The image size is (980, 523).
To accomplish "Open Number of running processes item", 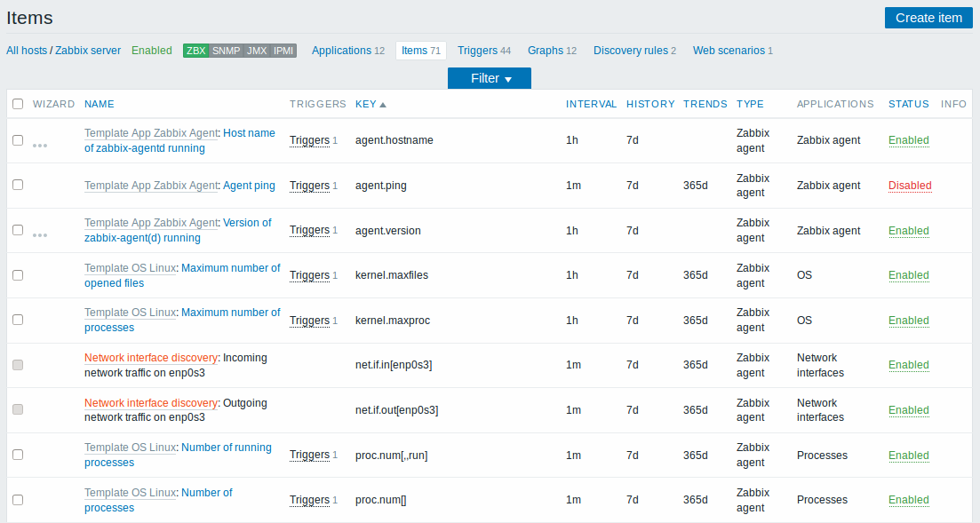I will coord(178,455).
